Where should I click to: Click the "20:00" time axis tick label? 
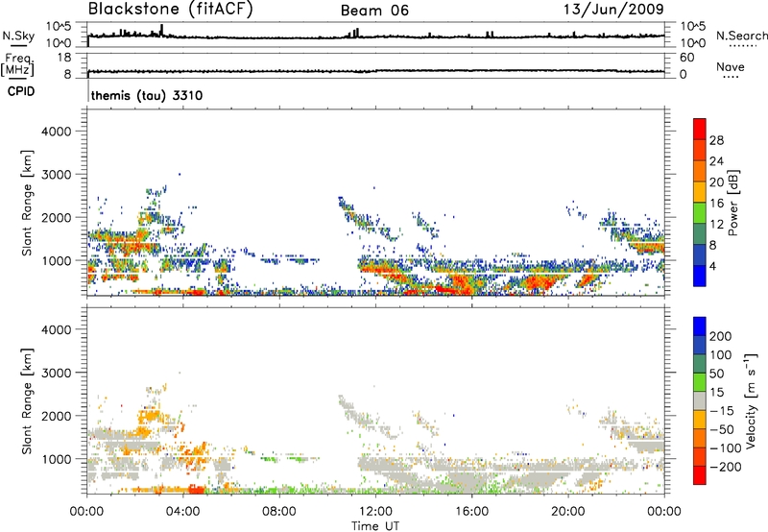568,512
